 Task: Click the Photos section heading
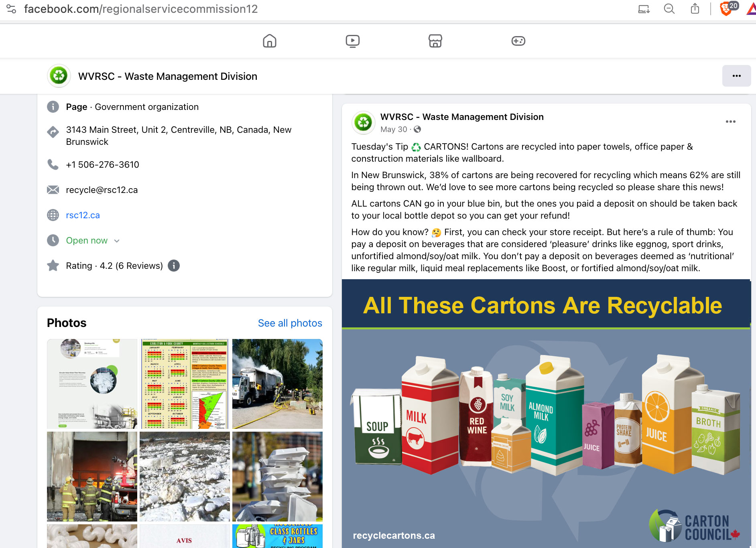pos(67,323)
